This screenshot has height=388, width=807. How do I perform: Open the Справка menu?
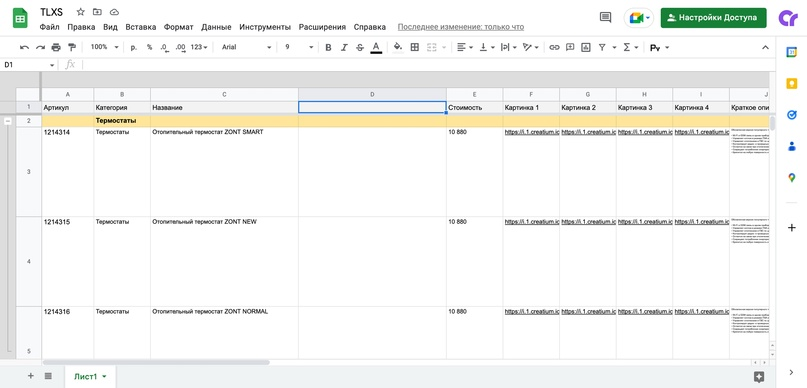click(370, 27)
